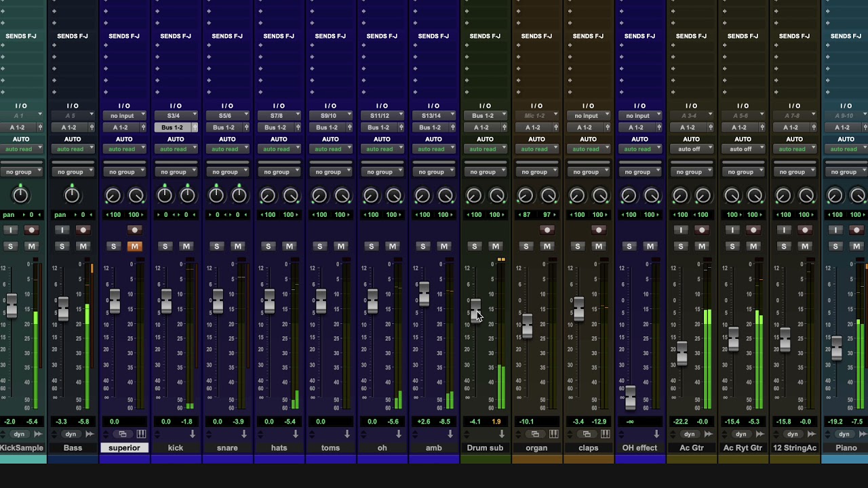Open the no group selector on hats

(279, 172)
